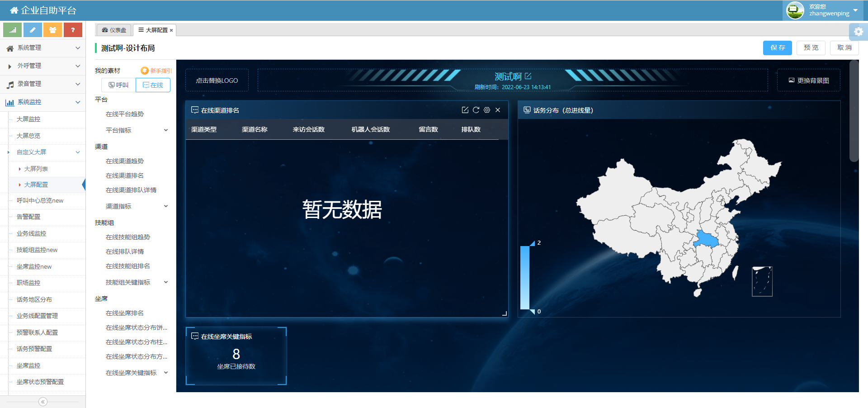Click the 保存 button
868x408 pixels.
(778, 47)
